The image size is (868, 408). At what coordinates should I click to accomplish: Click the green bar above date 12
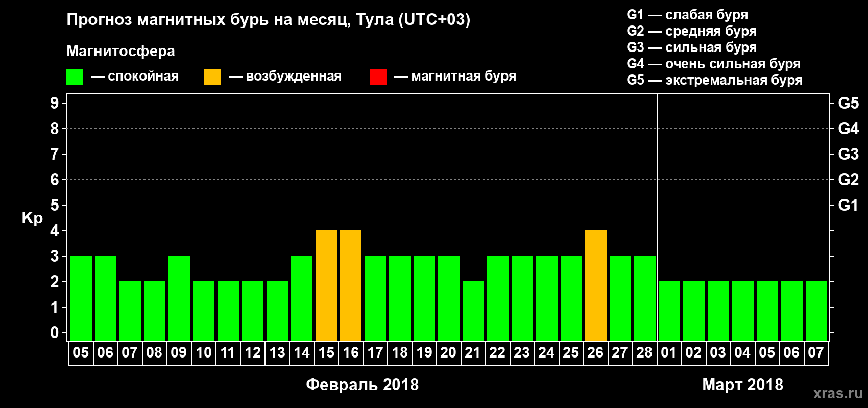[x=253, y=311]
